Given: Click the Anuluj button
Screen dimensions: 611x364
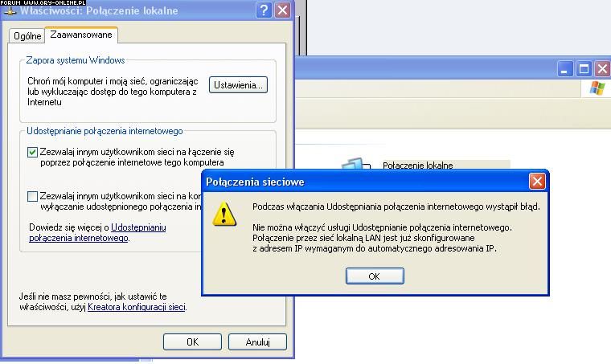Looking at the screenshot, I should (257, 342).
